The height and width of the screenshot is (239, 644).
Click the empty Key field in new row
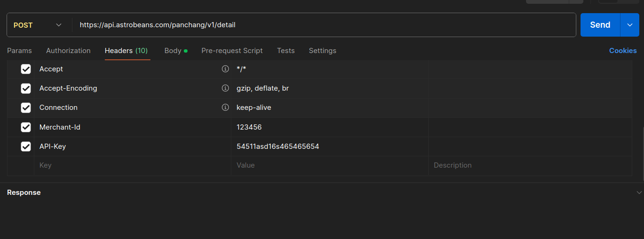132,165
